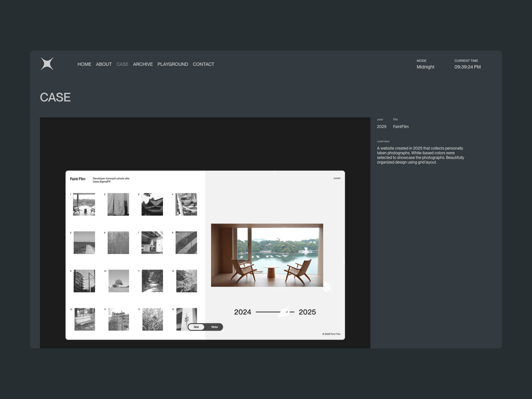Click the Faint Film site title
Viewport: 532px width, 399px height.
click(77, 179)
